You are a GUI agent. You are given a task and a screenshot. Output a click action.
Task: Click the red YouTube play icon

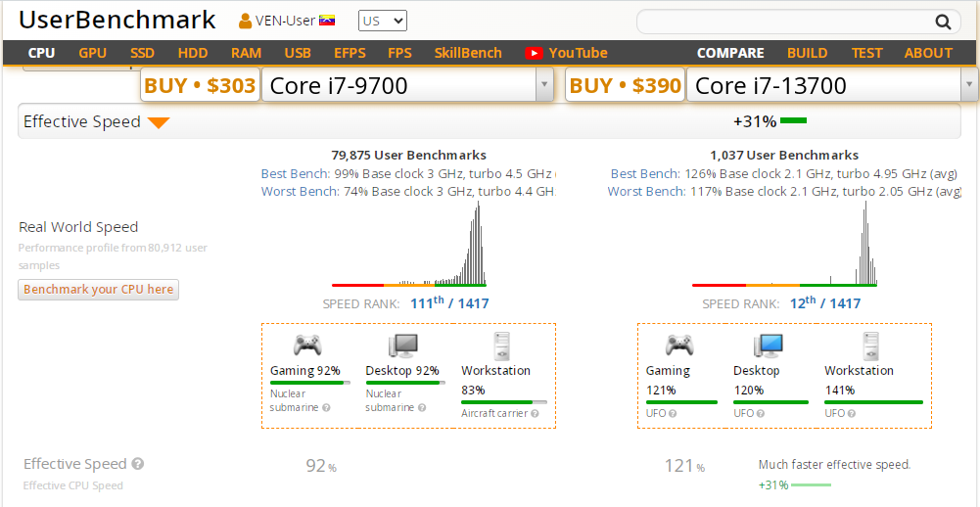click(534, 53)
